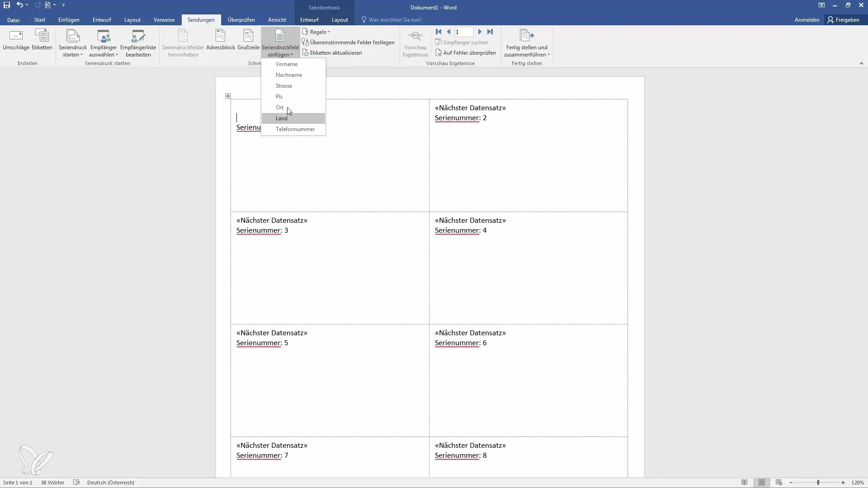
Task: Choose Telefonnummer from the merge field list
Action: coord(293,129)
